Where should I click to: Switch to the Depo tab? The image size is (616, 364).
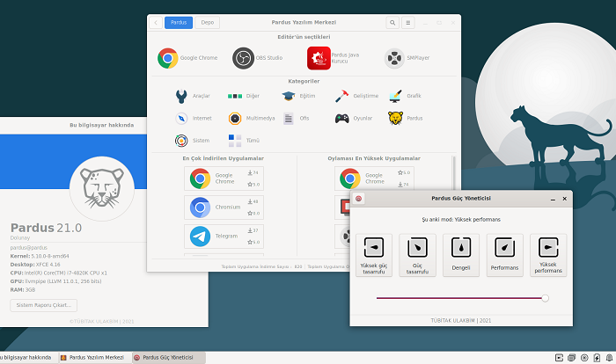click(x=208, y=23)
